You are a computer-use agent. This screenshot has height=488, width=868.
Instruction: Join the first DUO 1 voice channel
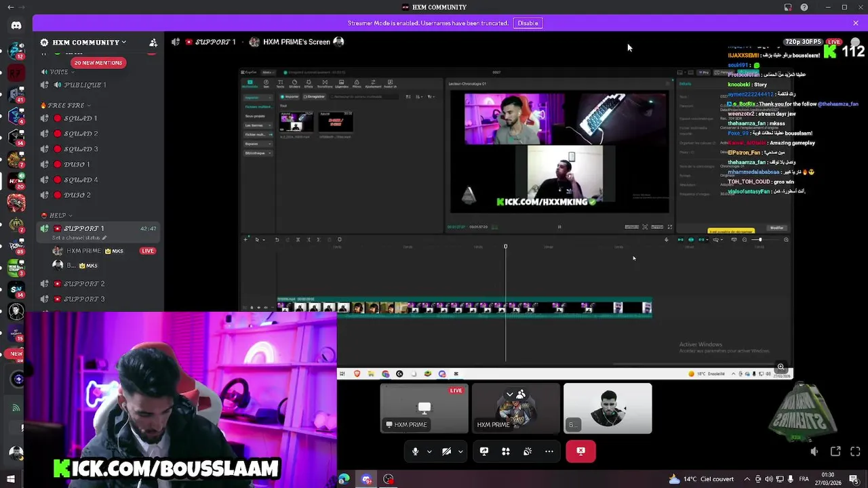(x=99, y=164)
